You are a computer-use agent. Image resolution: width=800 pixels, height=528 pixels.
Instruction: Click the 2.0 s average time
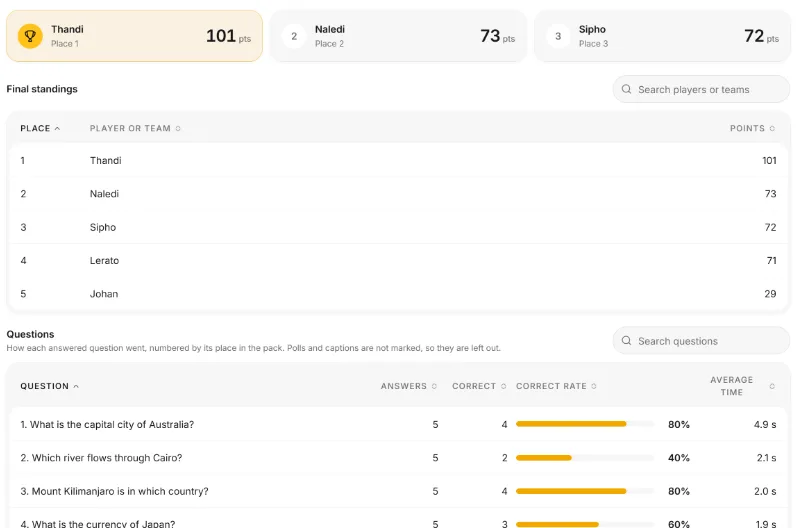(x=765, y=491)
